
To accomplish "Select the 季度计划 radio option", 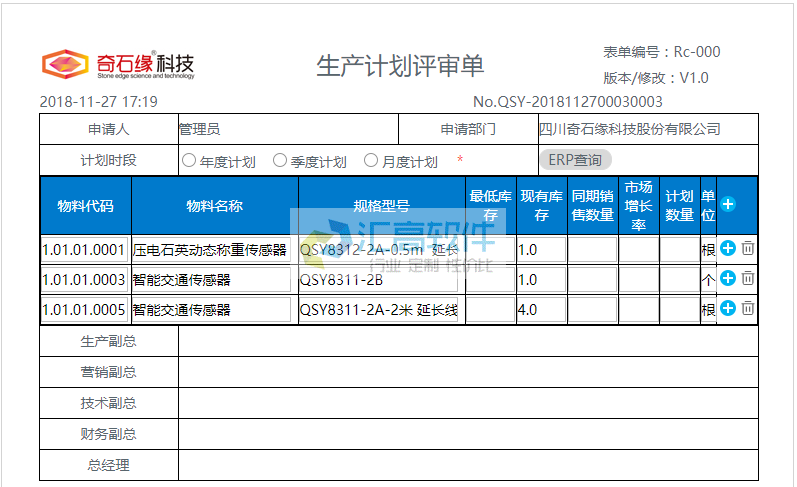I will click(x=280, y=160).
